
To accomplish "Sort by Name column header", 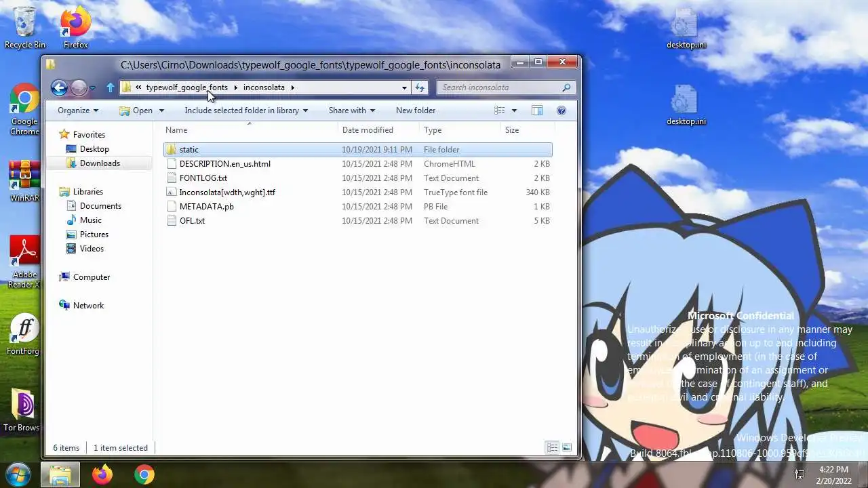I will tap(250, 130).
